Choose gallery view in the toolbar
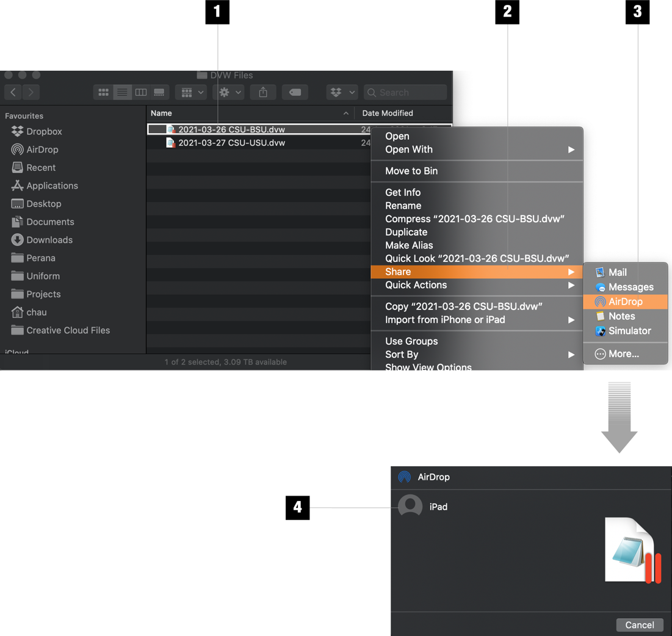 159,92
